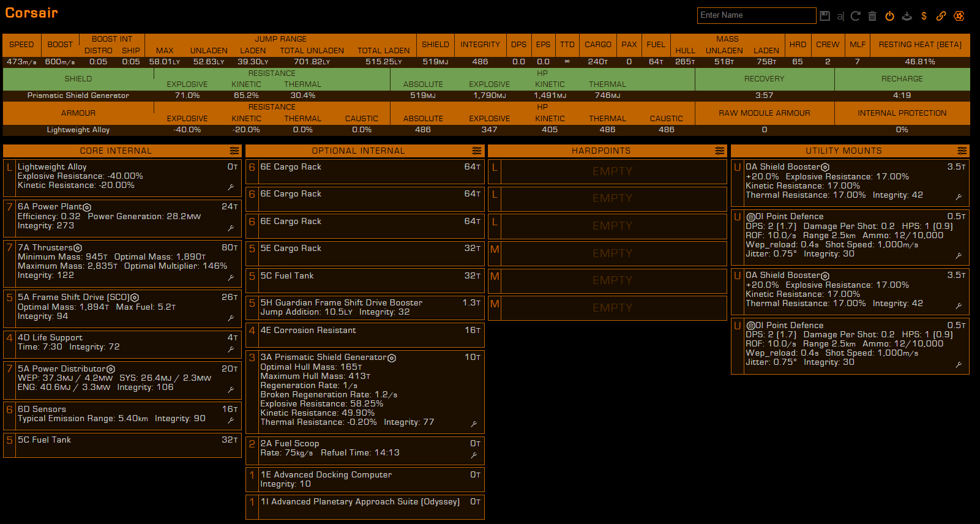Click the orange dollar sign icon
Image resolution: width=980 pixels, height=524 pixels.
coord(924,16)
